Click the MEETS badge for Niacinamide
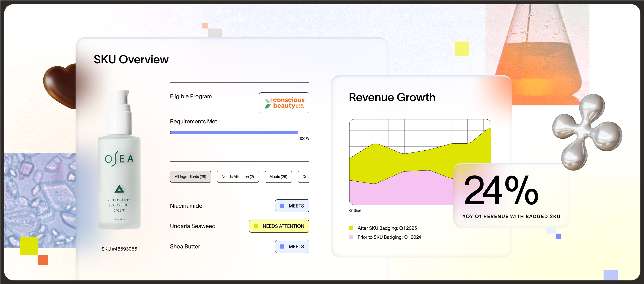Screen dimensions: 644x284 [x=292, y=206]
